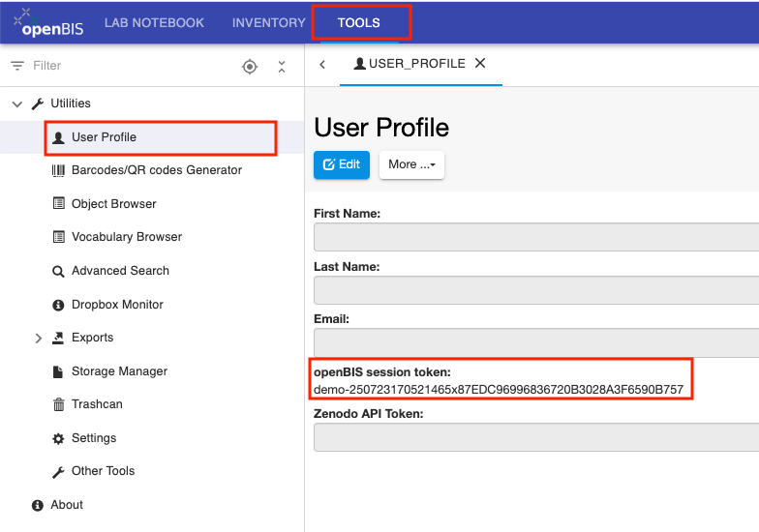This screenshot has width=759, height=532.
Task: Open the More ... dropdown
Action: click(x=412, y=164)
